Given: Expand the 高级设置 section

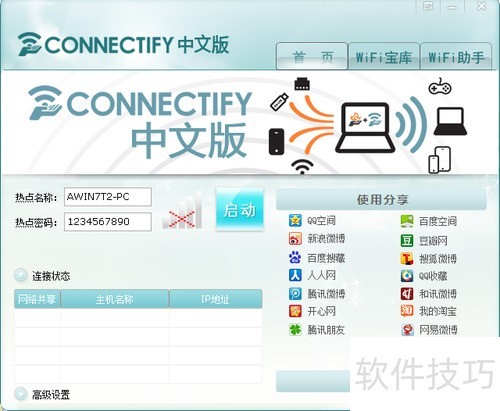Looking at the screenshot, I should 21,394.
